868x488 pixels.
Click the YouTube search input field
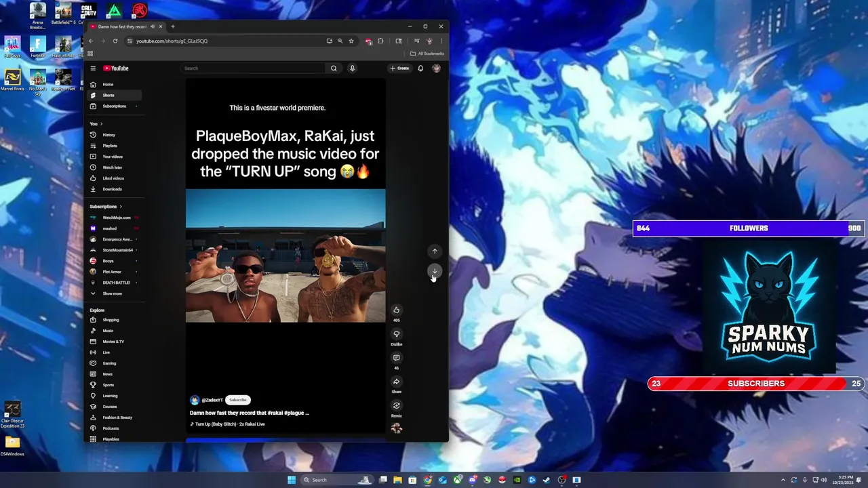click(254, 68)
